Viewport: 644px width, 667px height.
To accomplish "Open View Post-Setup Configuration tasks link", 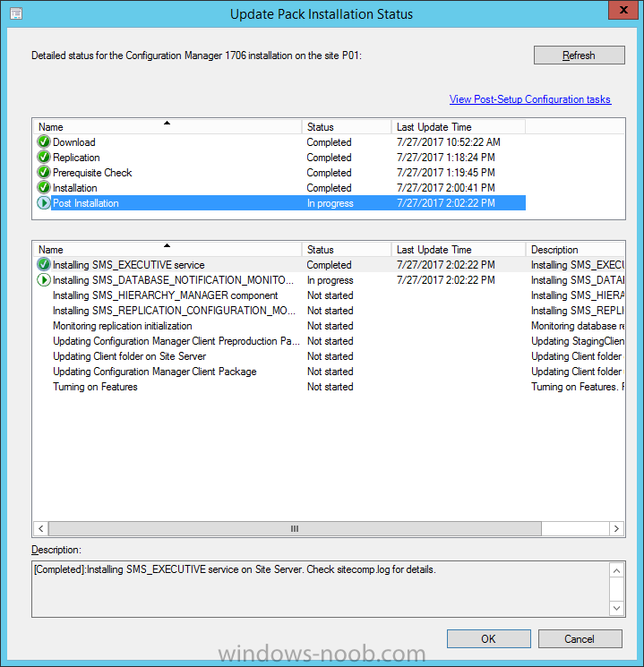I will (x=530, y=99).
